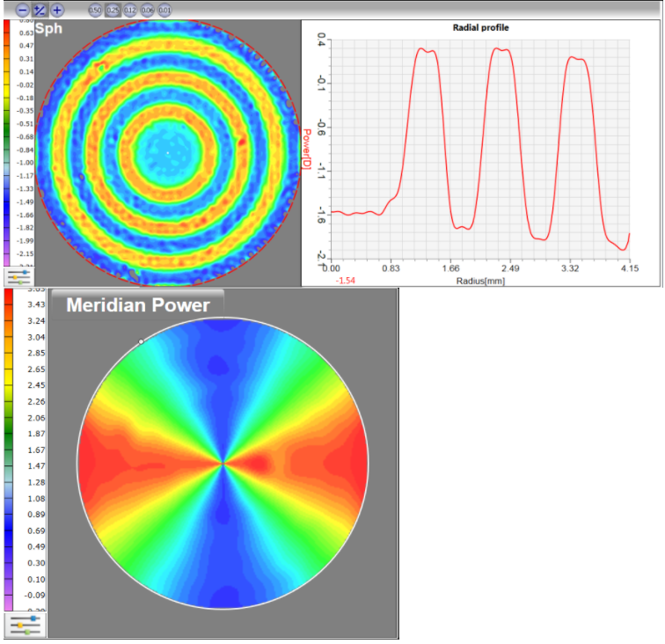Select the 0.25 step size button
Image resolution: width=665 pixels, height=644 pixels.
(113, 11)
